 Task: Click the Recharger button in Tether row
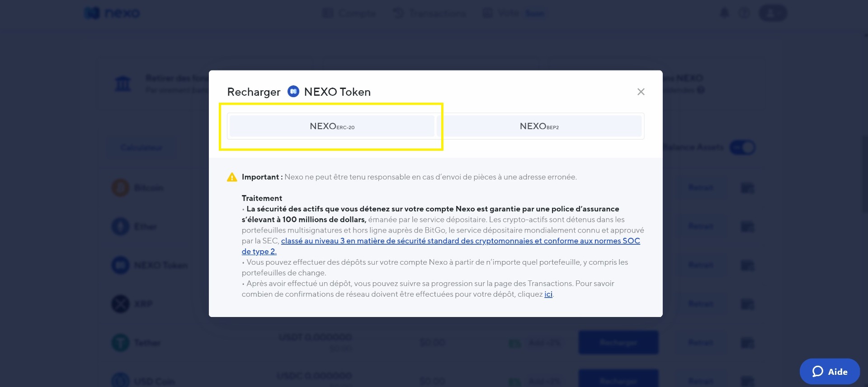(618, 342)
